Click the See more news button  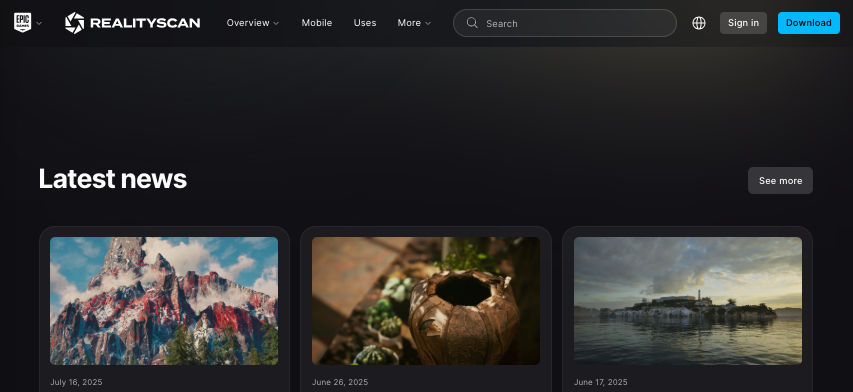tap(780, 181)
